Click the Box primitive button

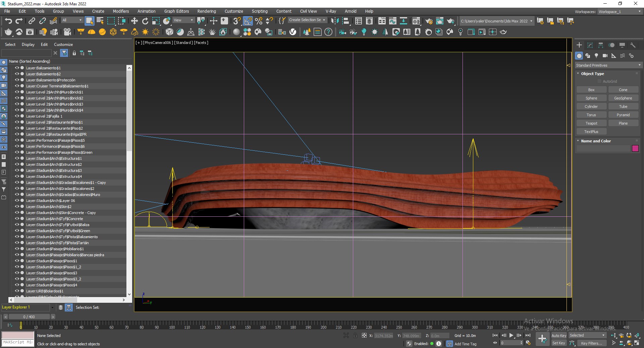click(591, 90)
